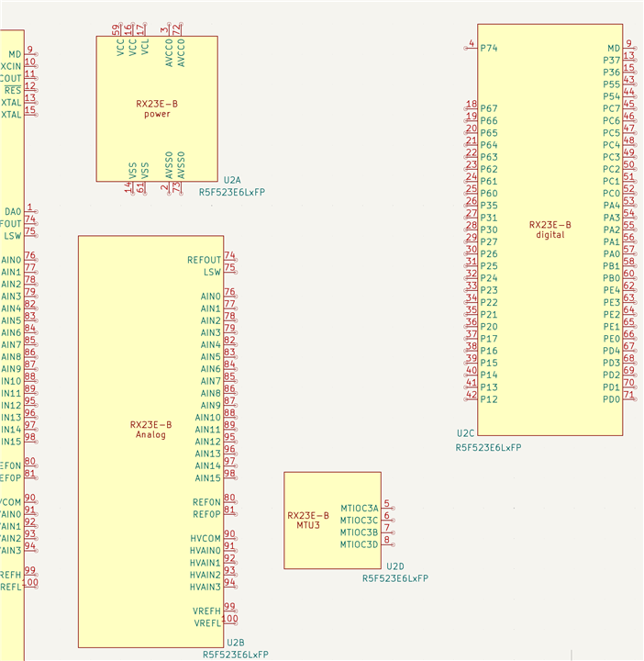Click the REFOUT pin name on U2B

point(205,260)
